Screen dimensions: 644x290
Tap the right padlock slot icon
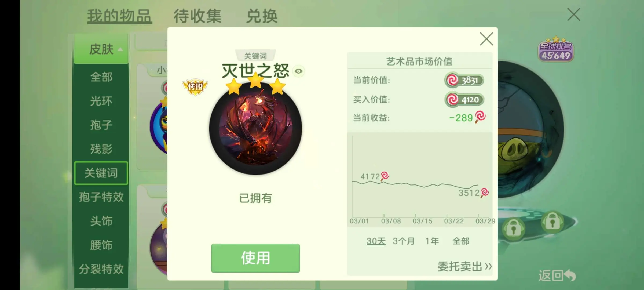[552, 222]
